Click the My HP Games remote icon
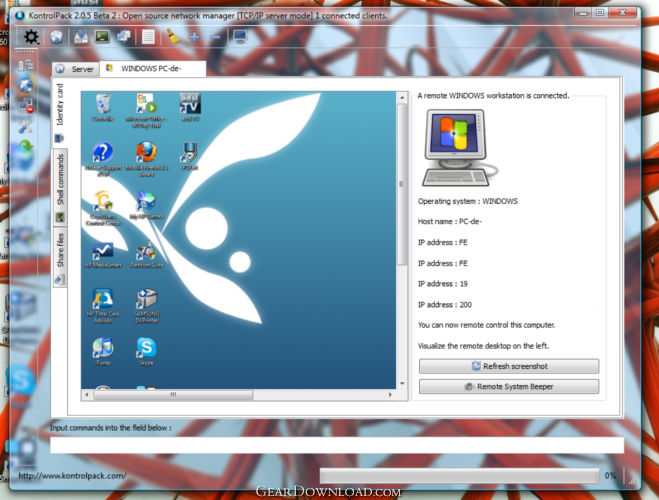659x500 pixels. tap(146, 205)
